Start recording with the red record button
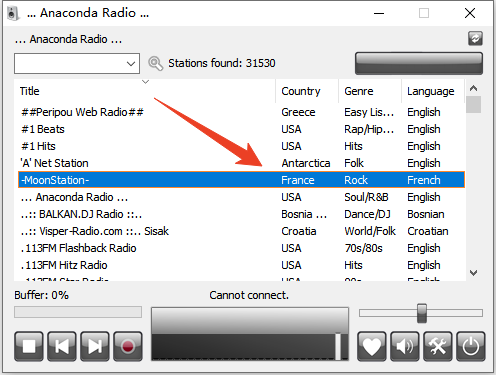Screen dimensions: 496x375 click(x=128, y=346)
